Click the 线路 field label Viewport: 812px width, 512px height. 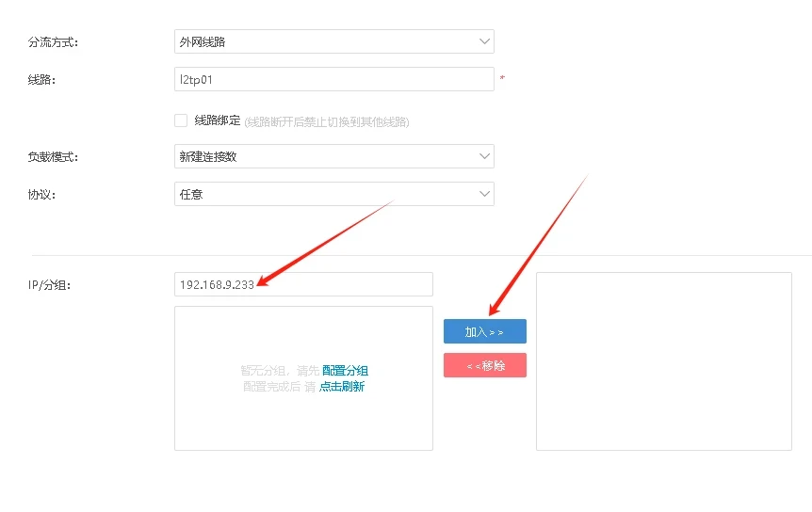pos(42,80)
